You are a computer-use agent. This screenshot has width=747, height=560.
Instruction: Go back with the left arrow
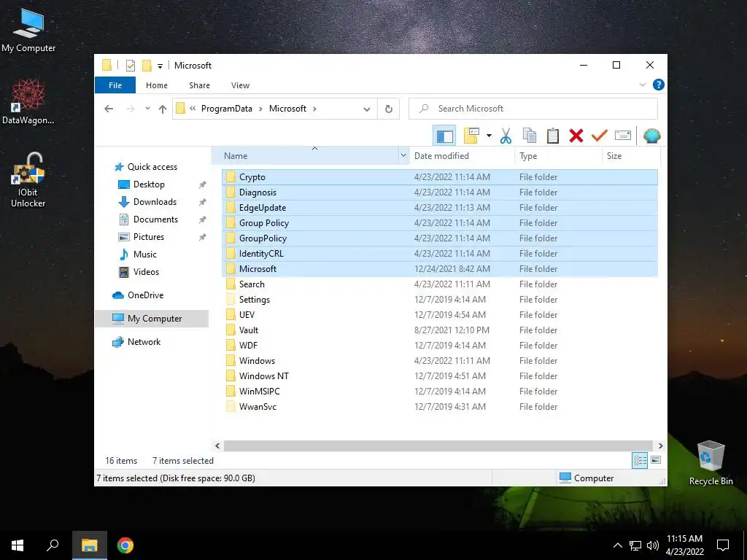coord(109,109)
